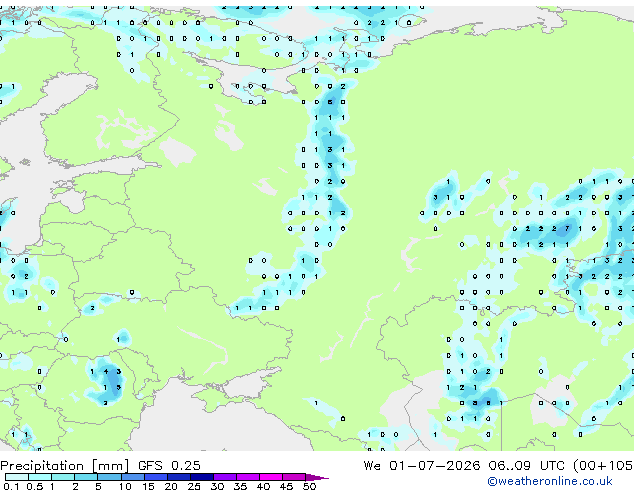Screen dimensions: 634x490
Task: Click the 5–10 mm legend color box
Action: click(109, 477)
